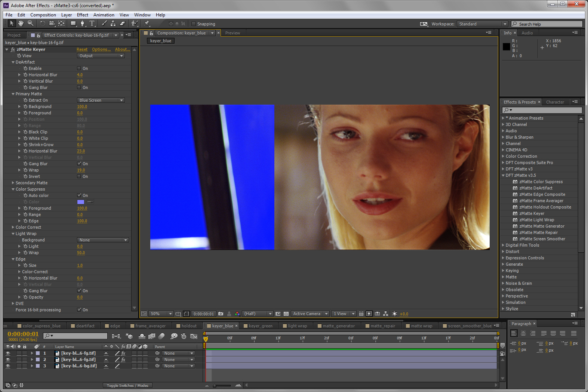This screenshot has height=392, width=588.
Task: Enable the Snapping checkbox
Action: click(194, 24)
